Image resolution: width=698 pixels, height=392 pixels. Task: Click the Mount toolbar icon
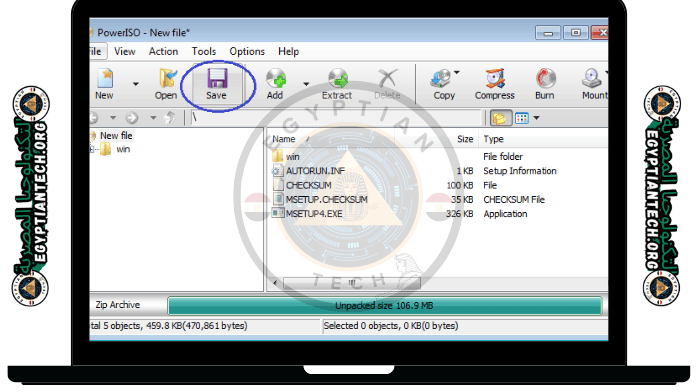pyautogui.click(x=594, y=84)
